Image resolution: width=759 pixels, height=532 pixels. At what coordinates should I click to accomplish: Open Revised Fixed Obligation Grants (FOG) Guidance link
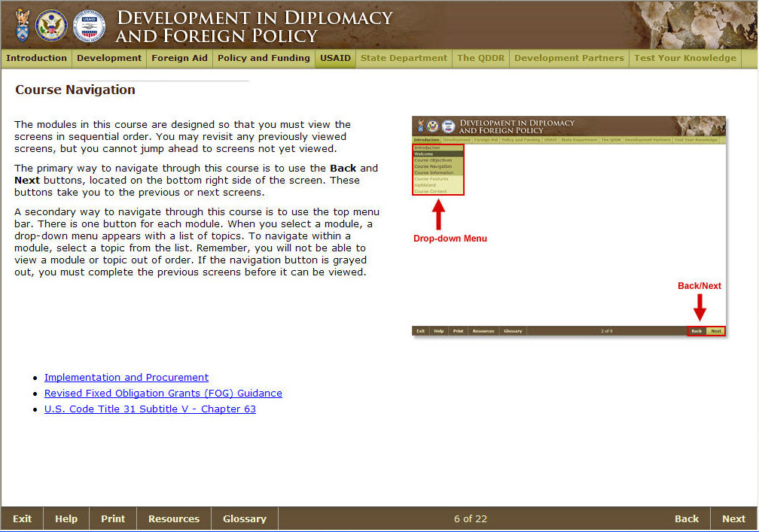[x=163, y=394]
